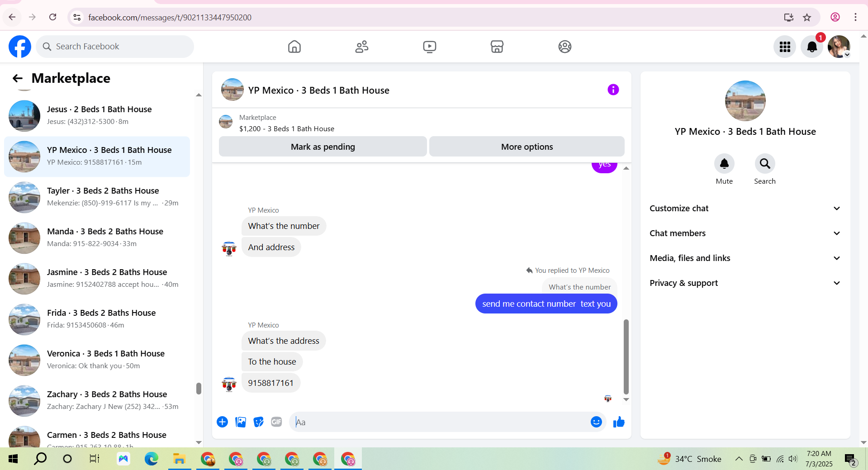This screenshot has height=470, width=868.
Task: Click the $1,200 3 Beds listing link
Action: pos(287,128)
